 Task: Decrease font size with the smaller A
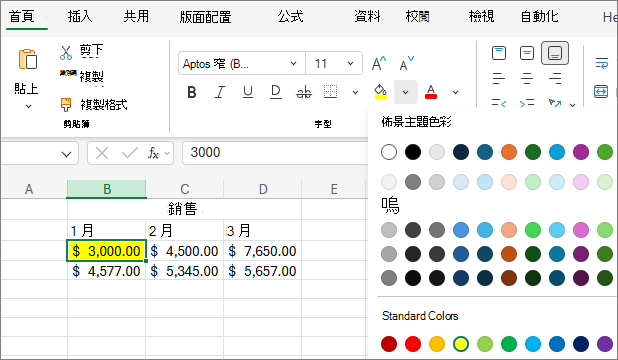pyautogui.click(x=406, y=63)
